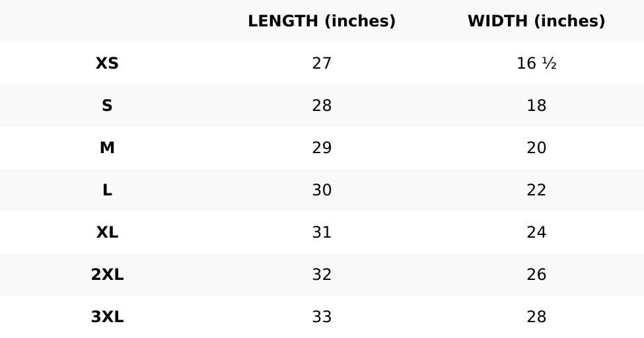The height and width of the screenshot is (338, 644).
Task: Select the XL size label
Action: click(107, 232)
